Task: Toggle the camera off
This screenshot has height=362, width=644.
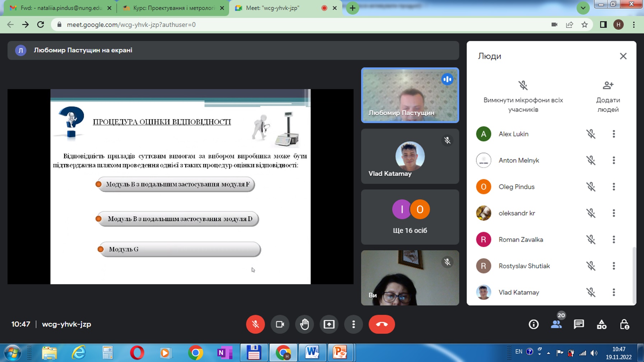Action: [x=280, y=324]
